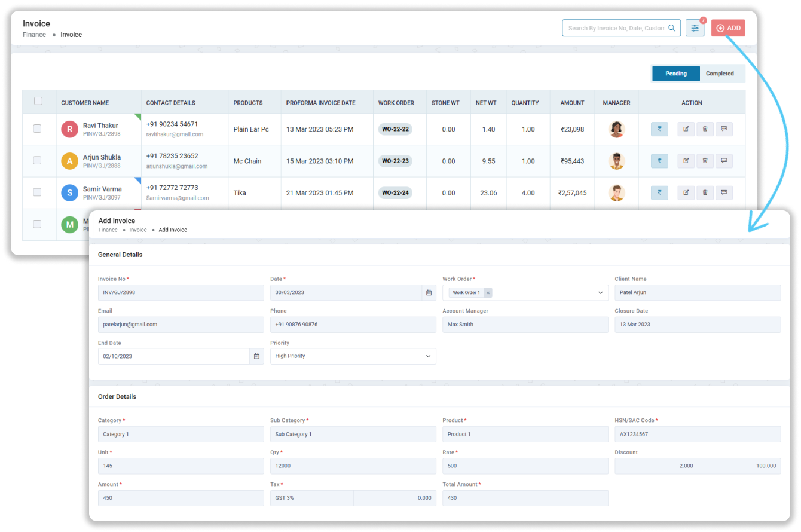Click the rupee payment icon for Ravi Thakur
This screenshot has width=801, height=532.
[x=659, y=129]
